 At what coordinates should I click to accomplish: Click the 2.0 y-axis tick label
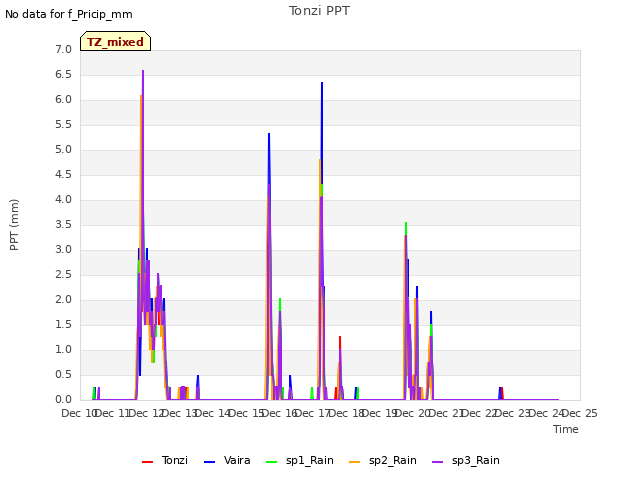click(64, 300)
